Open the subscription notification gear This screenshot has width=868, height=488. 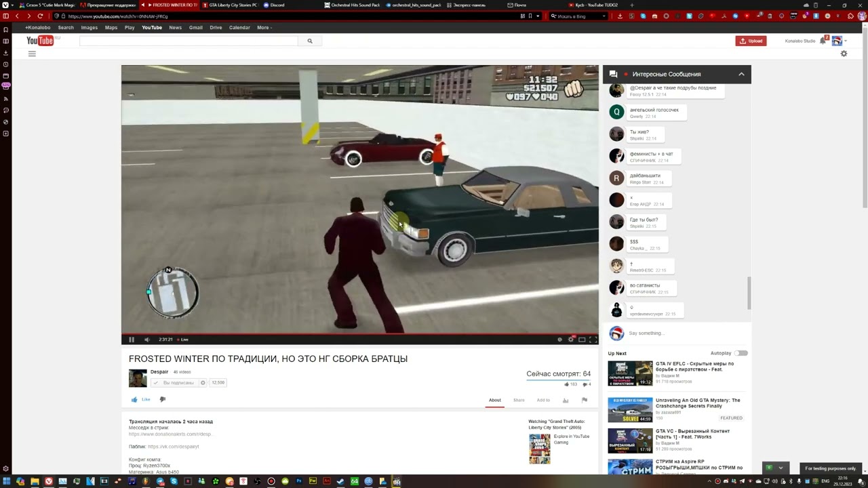tap(203, 383)
